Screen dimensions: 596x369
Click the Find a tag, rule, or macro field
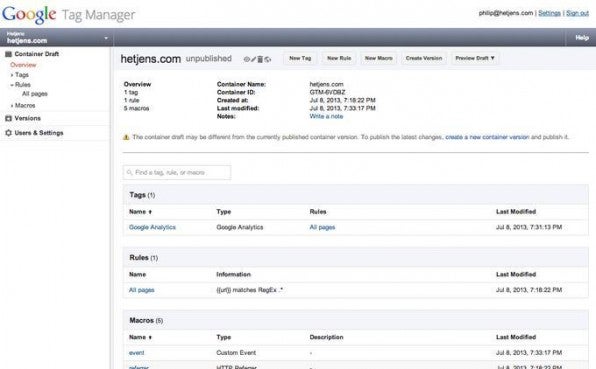click(177, 173)
